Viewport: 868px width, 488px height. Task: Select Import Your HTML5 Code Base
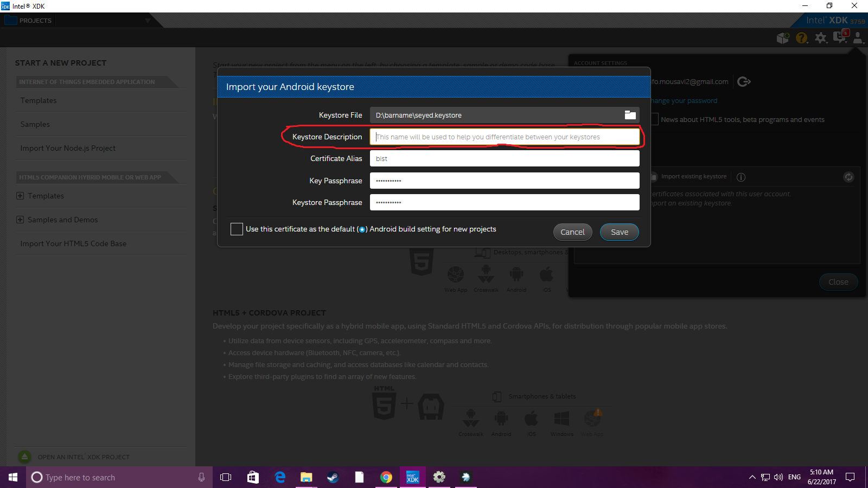coord(73,243)
